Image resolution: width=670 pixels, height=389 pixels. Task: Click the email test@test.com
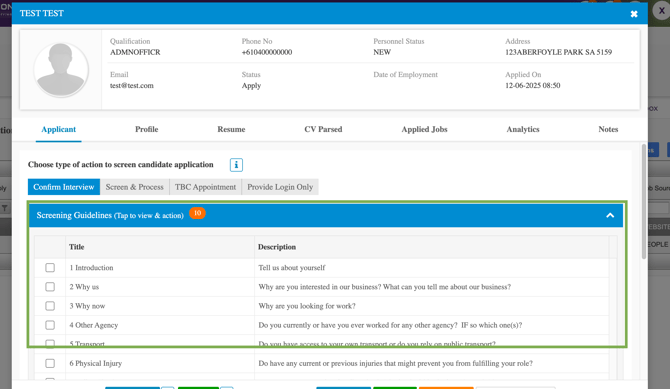[x=132, y=85]
